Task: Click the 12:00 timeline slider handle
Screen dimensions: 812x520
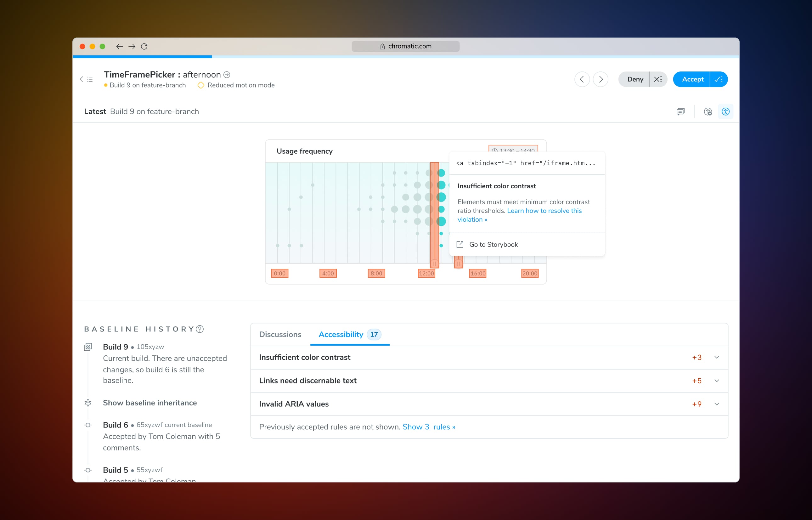Action: 434,263
